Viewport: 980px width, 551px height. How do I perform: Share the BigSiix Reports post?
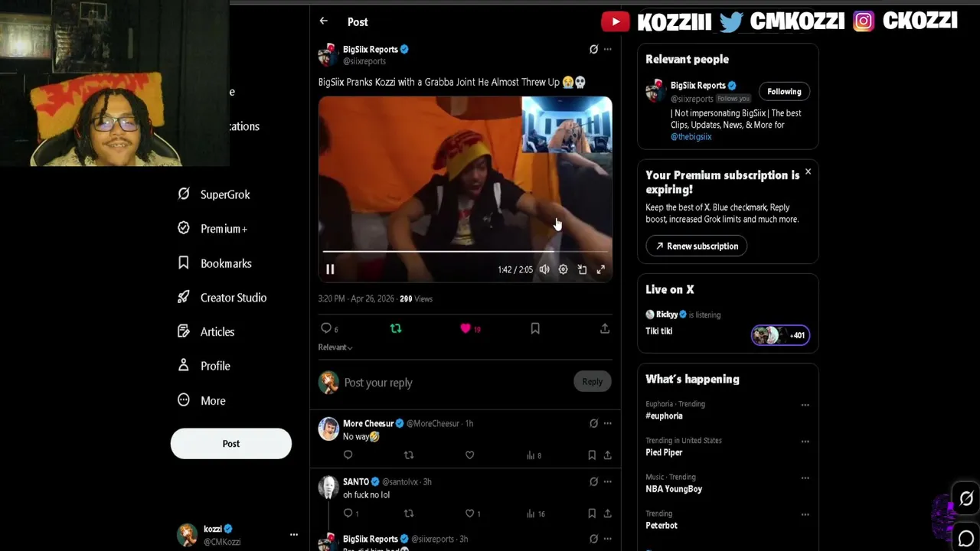coord(605,328)
